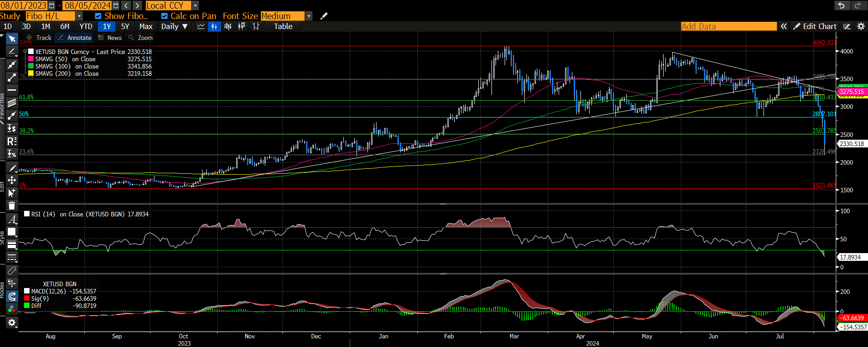
Task: Collapse the price legend box
Action: tap(25, 52)
